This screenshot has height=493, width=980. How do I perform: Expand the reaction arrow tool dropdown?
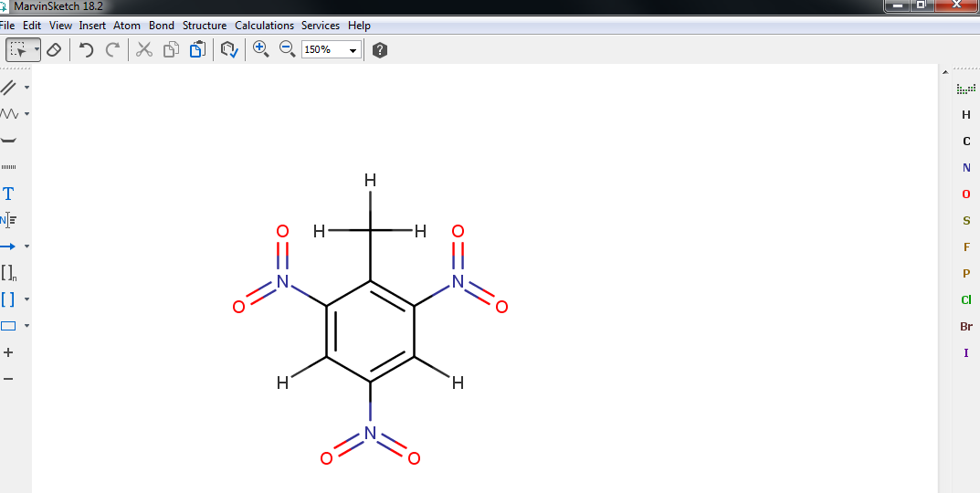(26, 246)
